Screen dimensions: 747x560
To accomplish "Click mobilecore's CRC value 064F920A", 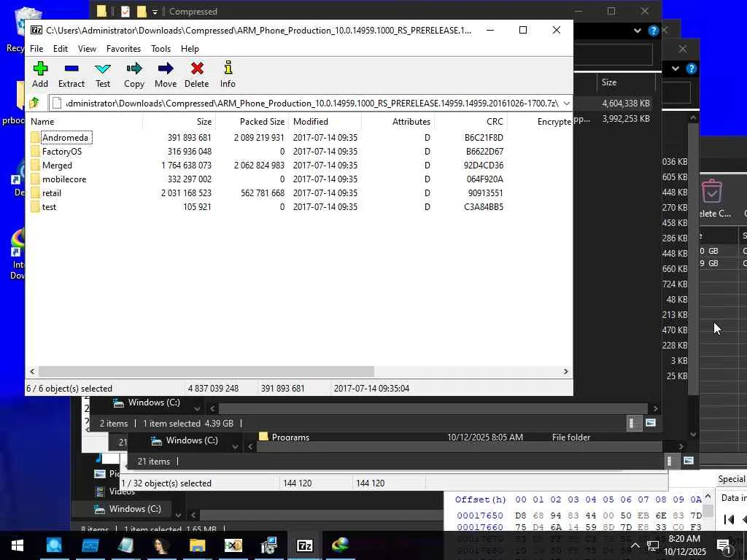I will pyautogui.click(x=484, y=179).
